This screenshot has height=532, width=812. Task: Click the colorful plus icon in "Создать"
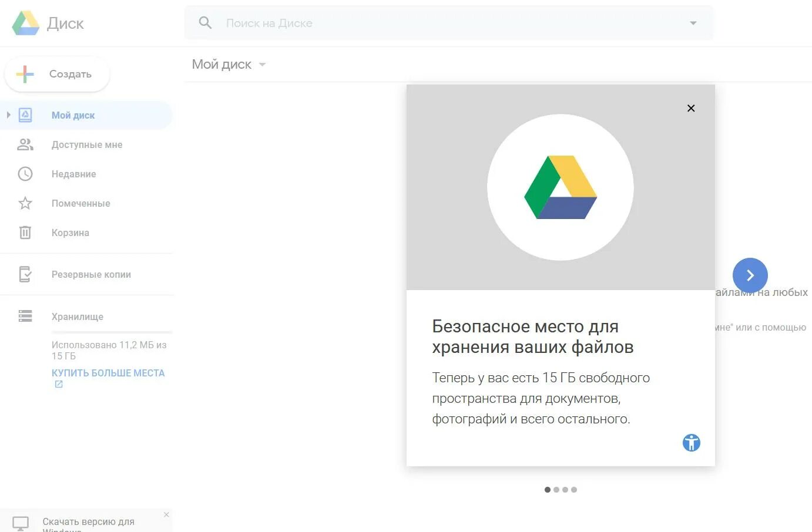[25, 74]
